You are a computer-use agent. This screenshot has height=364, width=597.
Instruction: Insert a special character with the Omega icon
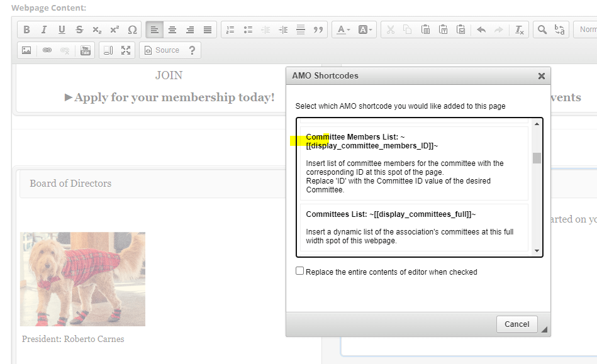pyautogui.click(x=132, y=30)
